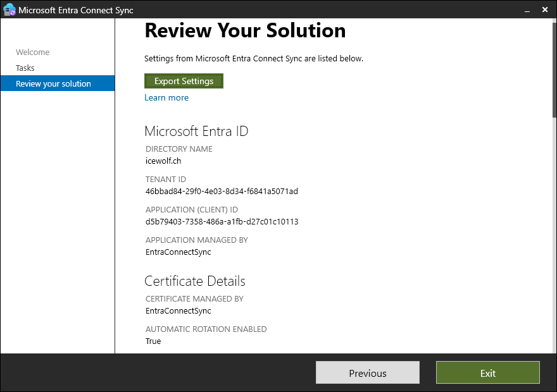Click the APPLICATION (CLIENT) ID label
Screen dimensions: 557x392
pyautogui.click(x=192, y=210)
